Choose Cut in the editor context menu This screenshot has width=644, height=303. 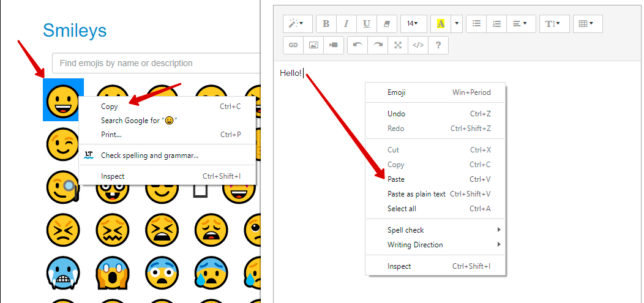click(x=435, y=150)
